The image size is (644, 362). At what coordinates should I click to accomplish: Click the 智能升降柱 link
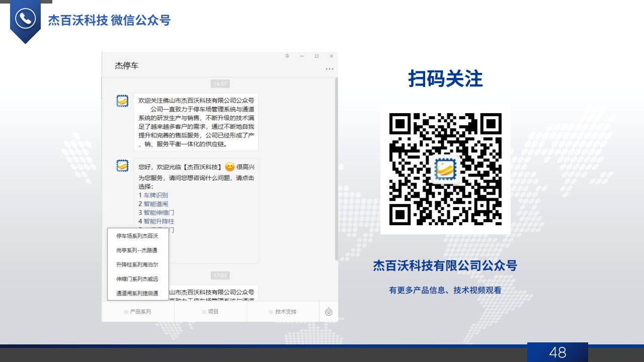(158, 221)
